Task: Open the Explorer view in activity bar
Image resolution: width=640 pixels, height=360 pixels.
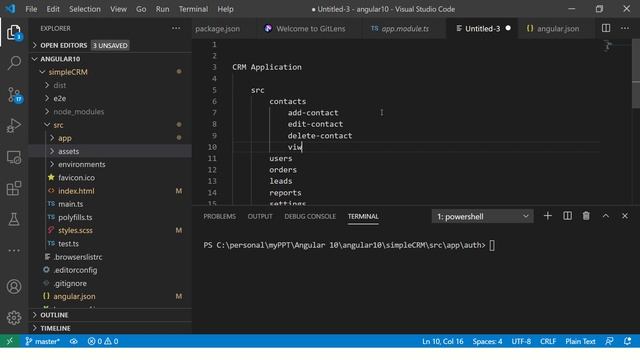Action: tap(14, 32)
